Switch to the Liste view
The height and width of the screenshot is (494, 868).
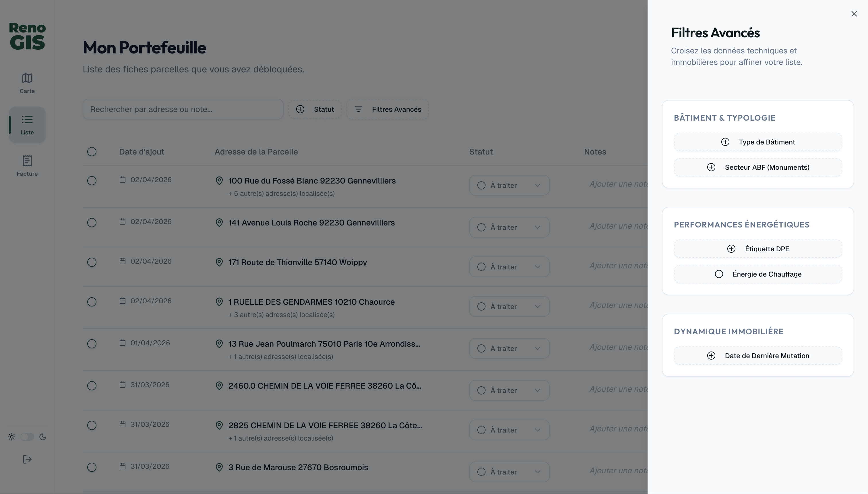27,125
